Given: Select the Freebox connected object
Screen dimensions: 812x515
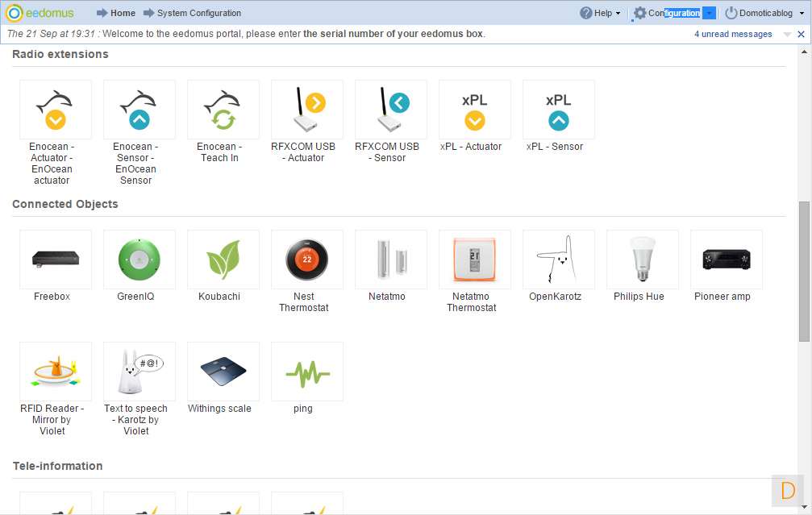Looking at the screenshot, I should [x=56, y=260].
